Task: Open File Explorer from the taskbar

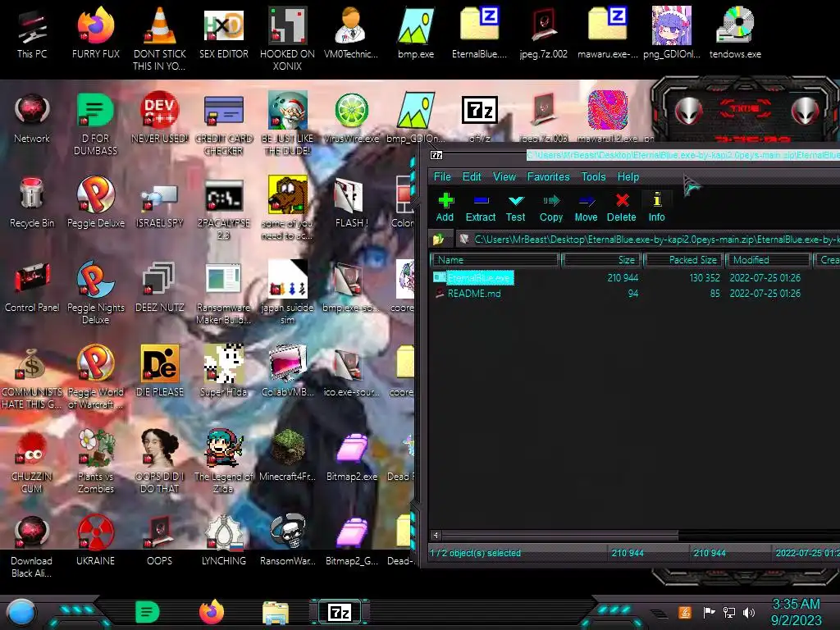Action: (x=276, y=612)
